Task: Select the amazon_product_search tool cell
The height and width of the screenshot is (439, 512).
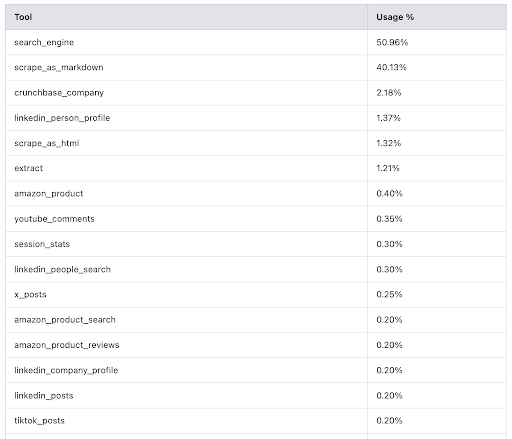Action: 186,320
